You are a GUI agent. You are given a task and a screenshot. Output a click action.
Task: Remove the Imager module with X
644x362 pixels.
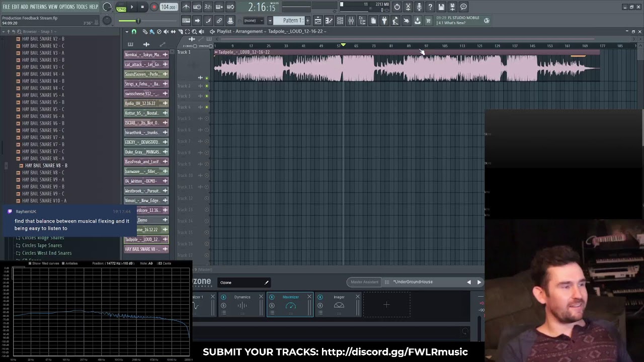358,297
